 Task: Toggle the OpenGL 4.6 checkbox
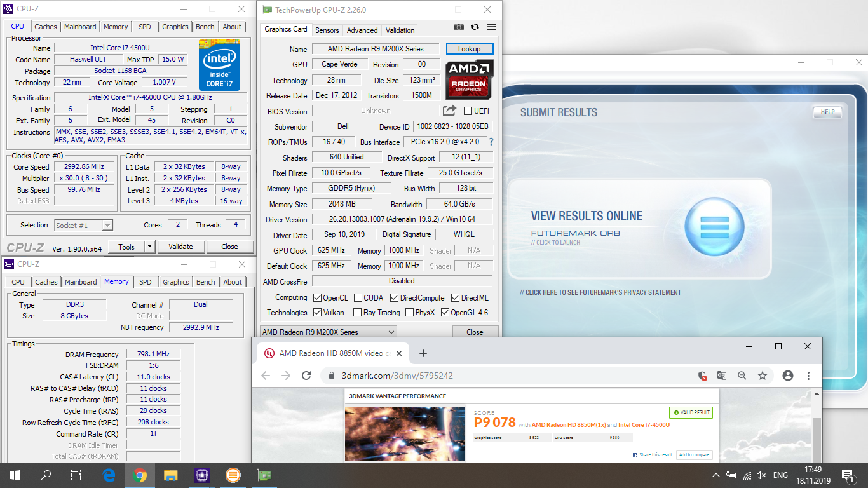(x=445, y=313)
